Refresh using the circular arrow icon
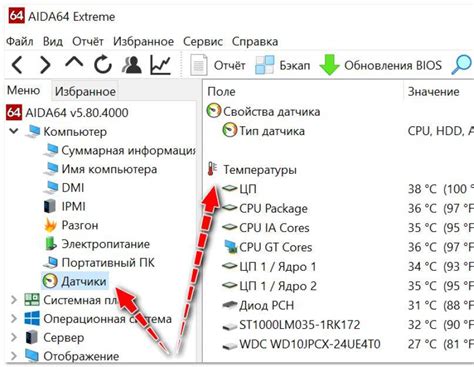The image size is (474, 367). tap(103, 64)
